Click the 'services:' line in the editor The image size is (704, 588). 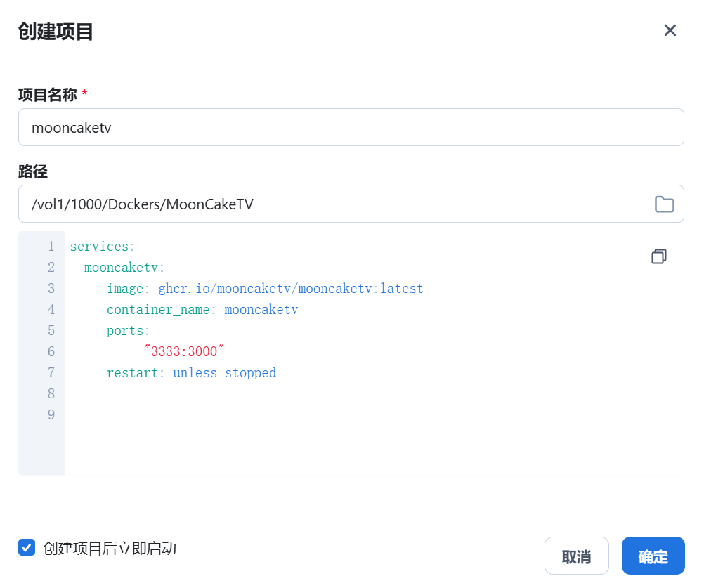pos(103,247)
